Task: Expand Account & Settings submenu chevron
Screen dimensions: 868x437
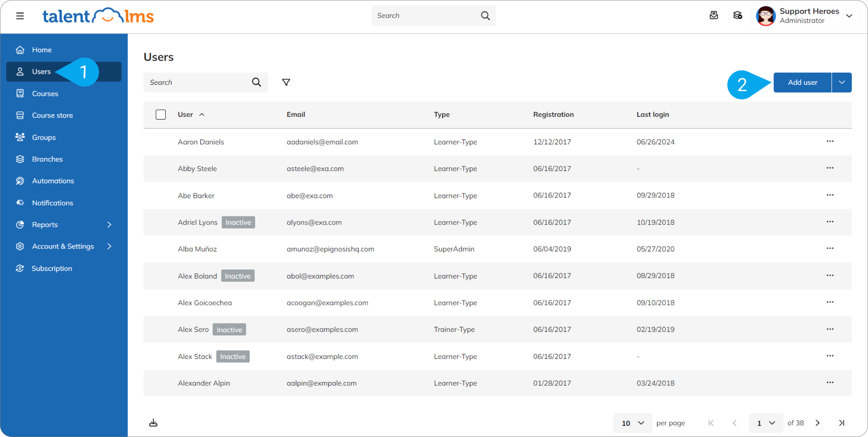Action: click(109, 246)
